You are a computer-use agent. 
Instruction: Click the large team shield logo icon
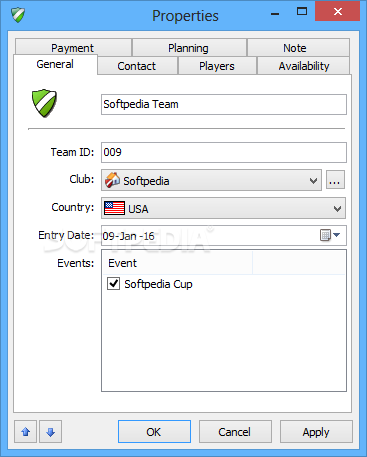[44, 103]
